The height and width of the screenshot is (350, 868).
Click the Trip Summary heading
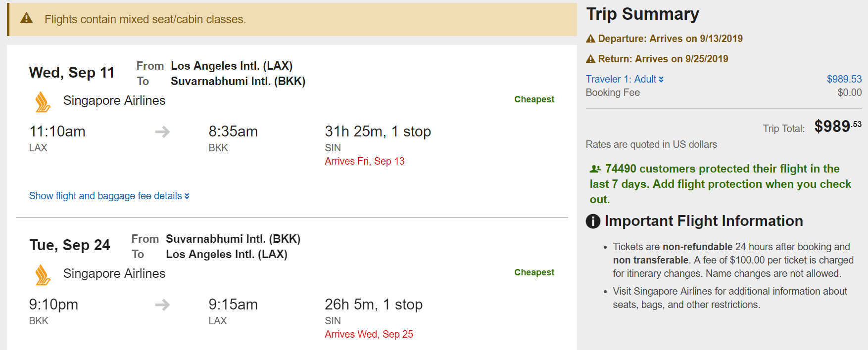[642, 14]
